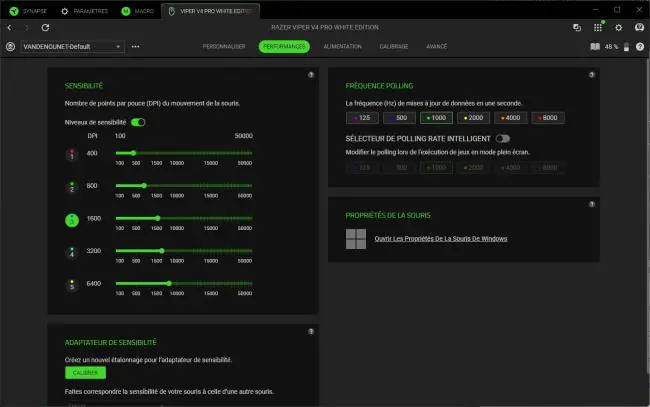
Task: Select sensitivity stage 4 icon
Action: [x=72, y=252]
